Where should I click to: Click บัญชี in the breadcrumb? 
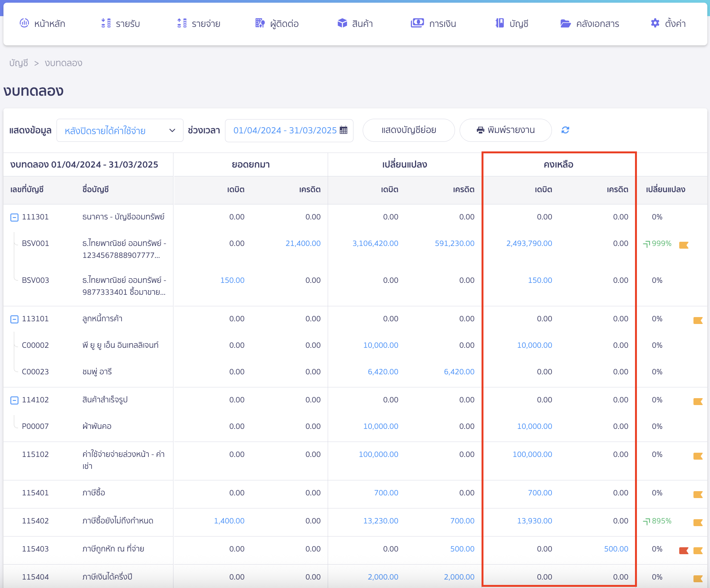pos(18,63)
